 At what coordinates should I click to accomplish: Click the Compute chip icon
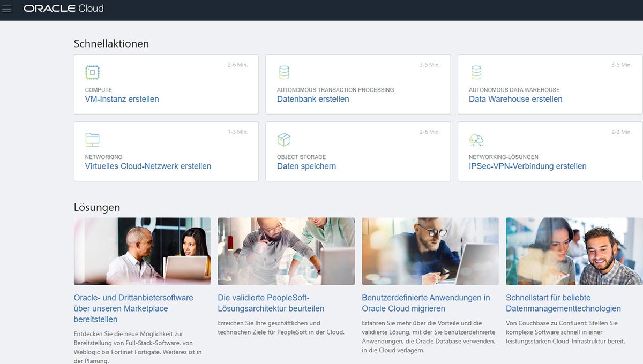[92, 72]
